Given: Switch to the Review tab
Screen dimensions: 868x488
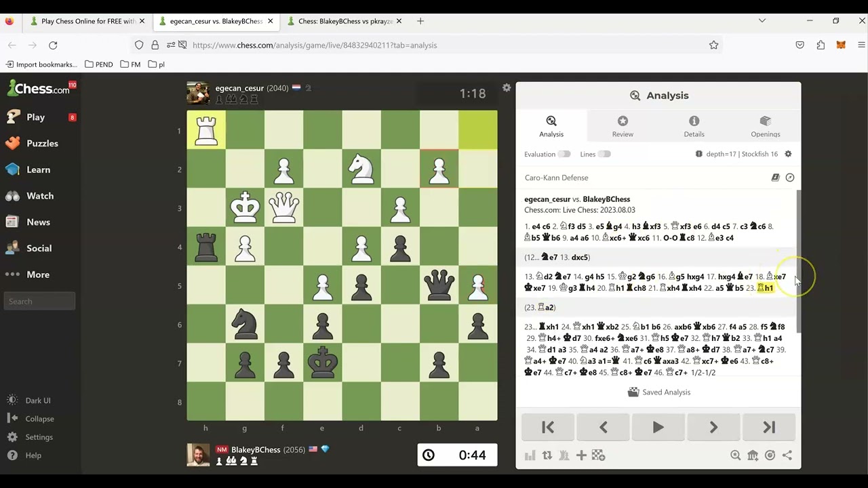Looking at the screenshot, I should (x=623, y=126).
